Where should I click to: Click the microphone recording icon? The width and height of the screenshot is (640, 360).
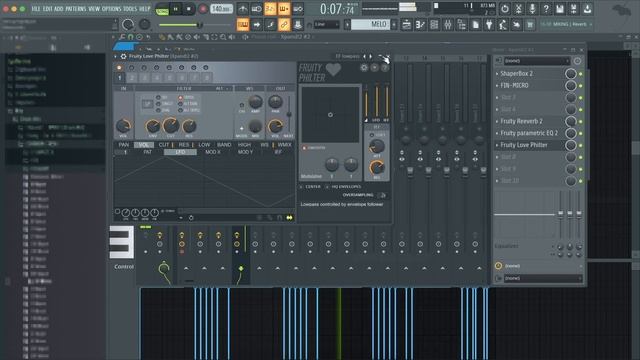point(532,9)
